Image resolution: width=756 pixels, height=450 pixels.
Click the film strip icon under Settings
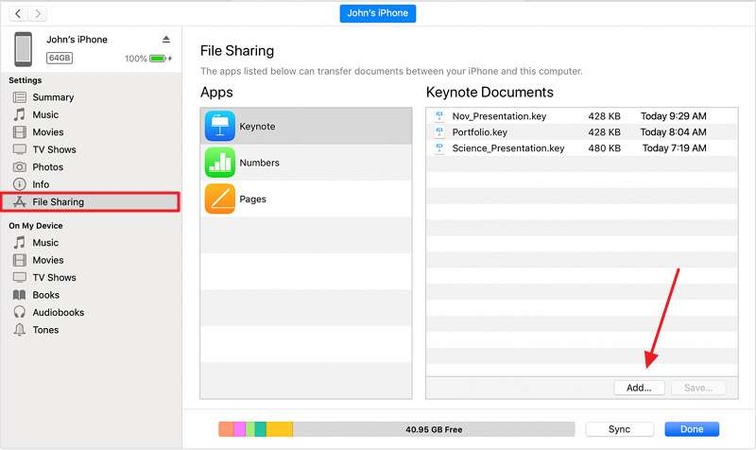tap(19, 132)
